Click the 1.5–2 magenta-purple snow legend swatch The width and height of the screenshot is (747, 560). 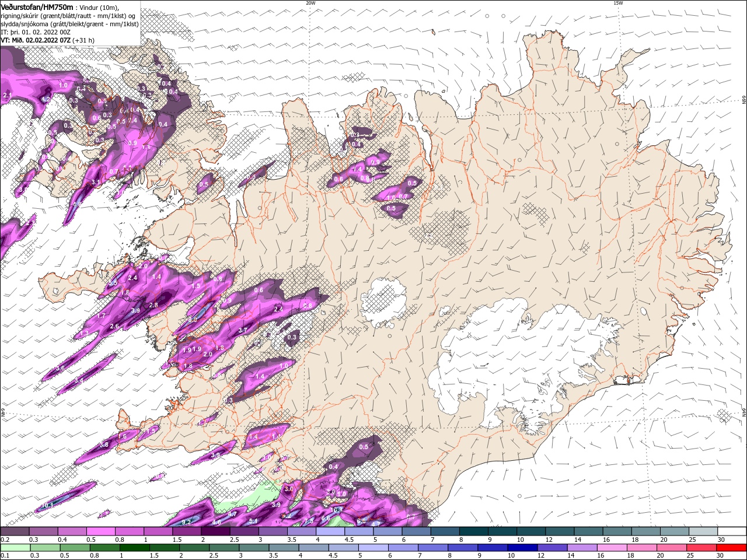(186, 531)
